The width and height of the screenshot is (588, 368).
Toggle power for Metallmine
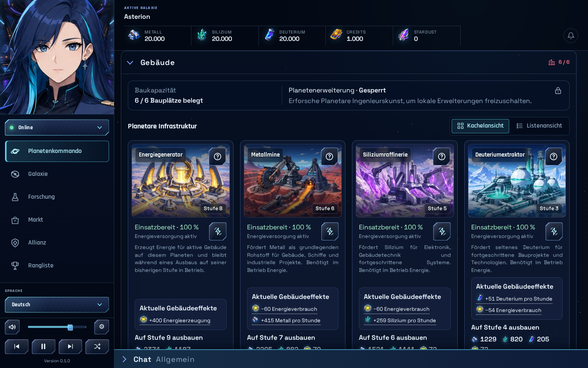tap(330, 231)
